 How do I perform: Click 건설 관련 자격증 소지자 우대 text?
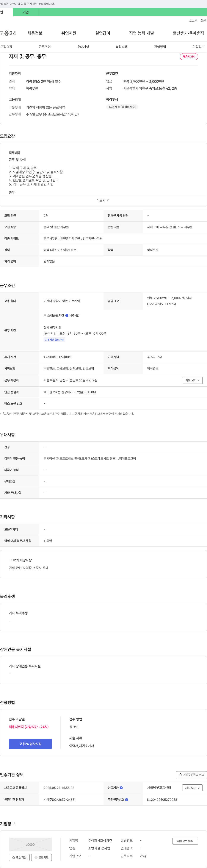(29, 568)
